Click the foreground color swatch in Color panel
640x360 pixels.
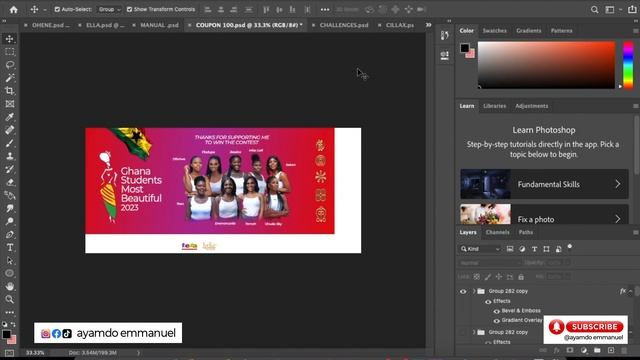464,48
